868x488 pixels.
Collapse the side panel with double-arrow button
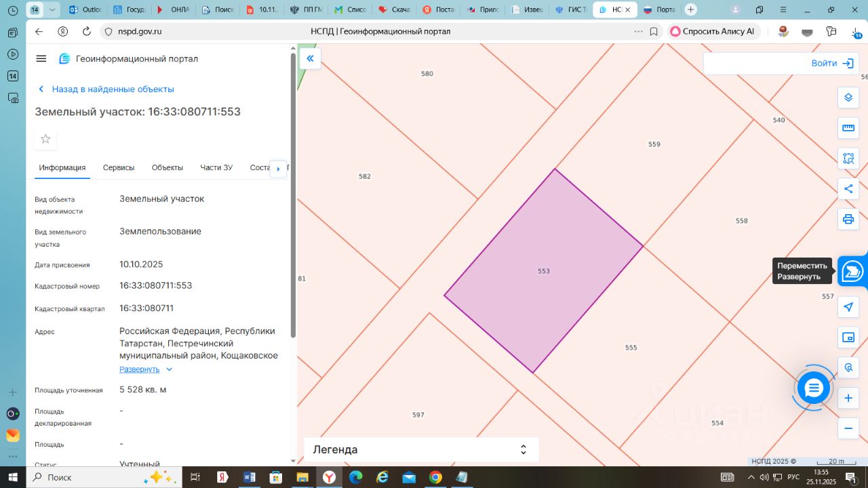pos(310,58)
